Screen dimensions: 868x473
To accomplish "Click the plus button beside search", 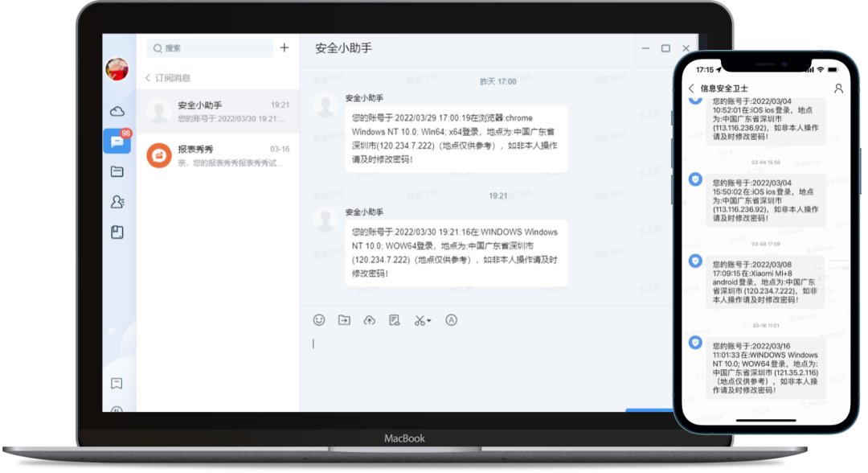I will [x=285, y=47].
